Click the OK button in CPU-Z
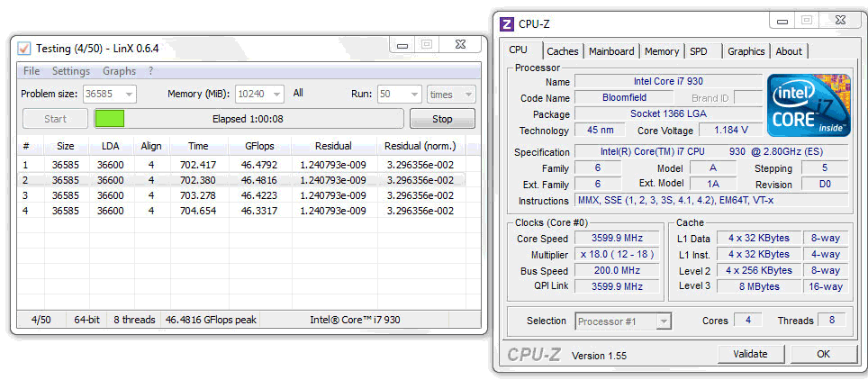868x380 pixels. [823, 354]
